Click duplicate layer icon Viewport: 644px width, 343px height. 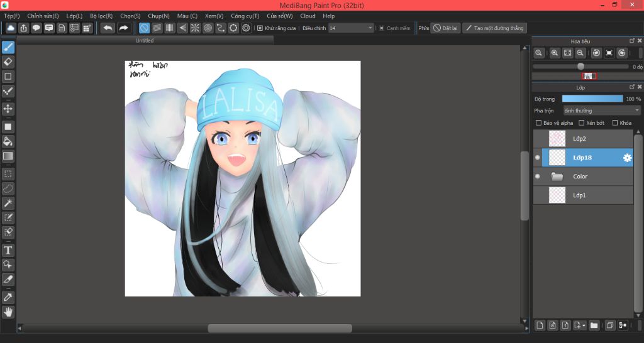tap(610, 325)
